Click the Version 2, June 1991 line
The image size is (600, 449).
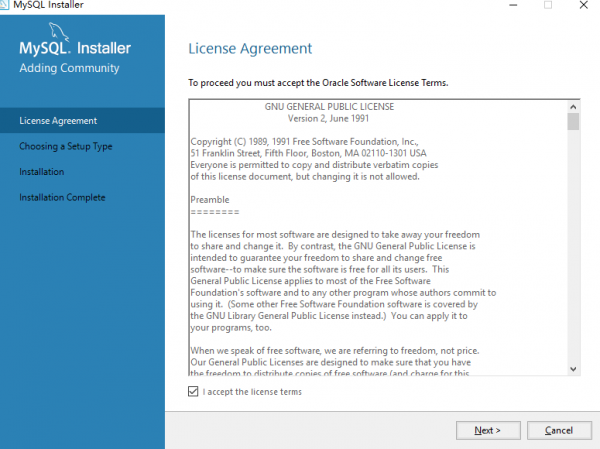pos(328,119)
